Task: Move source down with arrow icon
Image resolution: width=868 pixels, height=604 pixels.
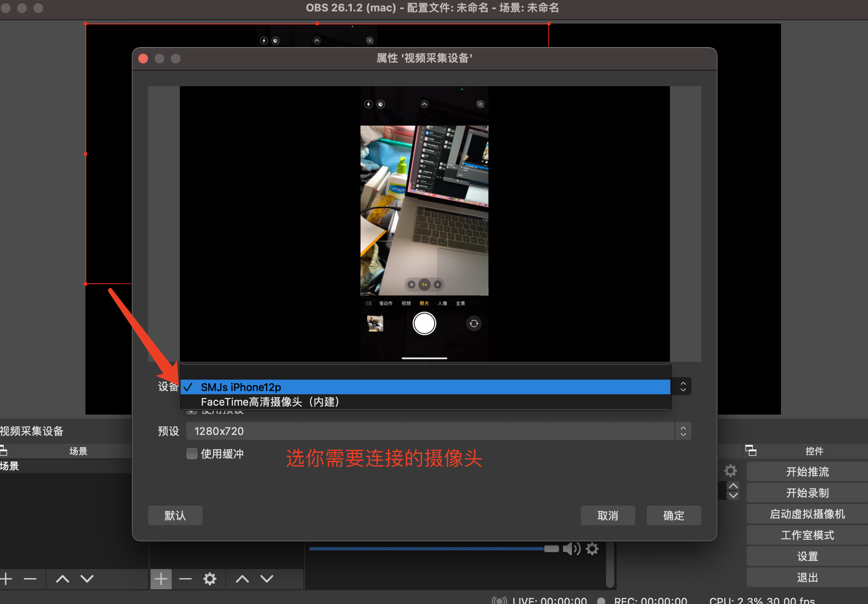Action: [x=267, y=579]
